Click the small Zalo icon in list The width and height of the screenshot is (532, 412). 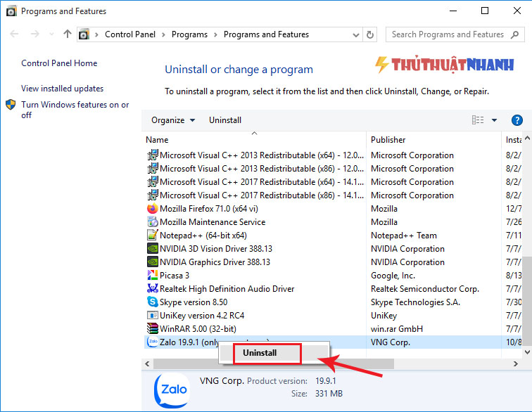tap(152, 342)
